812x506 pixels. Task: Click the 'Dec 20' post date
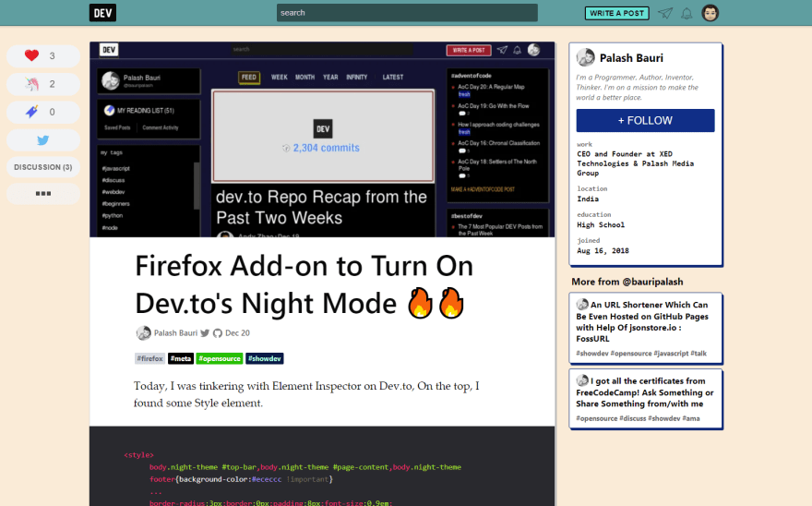click(238, 332)
